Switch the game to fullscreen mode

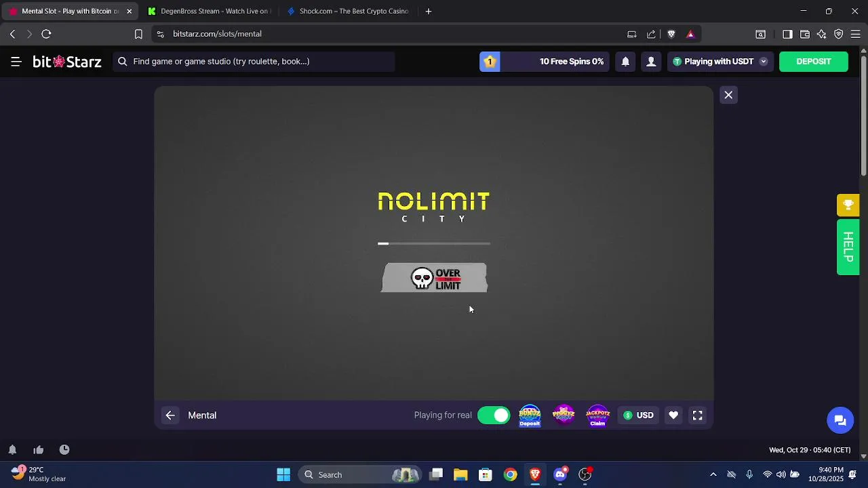[697, 415]
